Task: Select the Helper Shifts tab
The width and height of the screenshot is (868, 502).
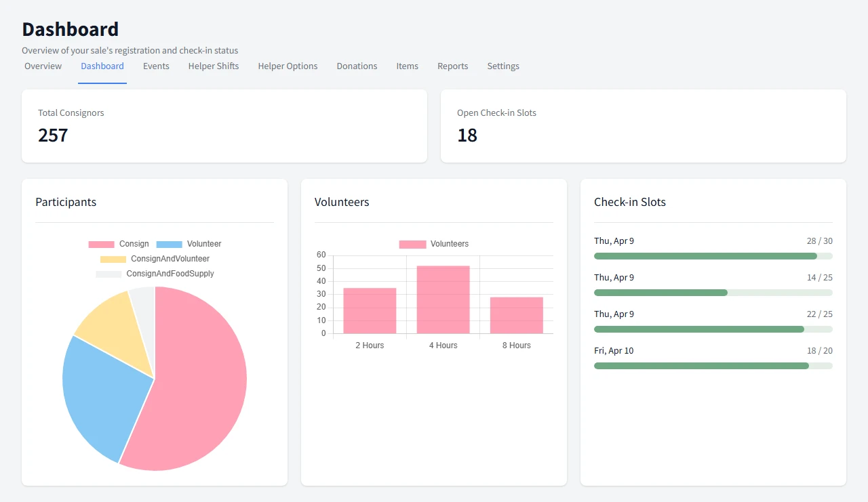Action: [x=213, y=66]
